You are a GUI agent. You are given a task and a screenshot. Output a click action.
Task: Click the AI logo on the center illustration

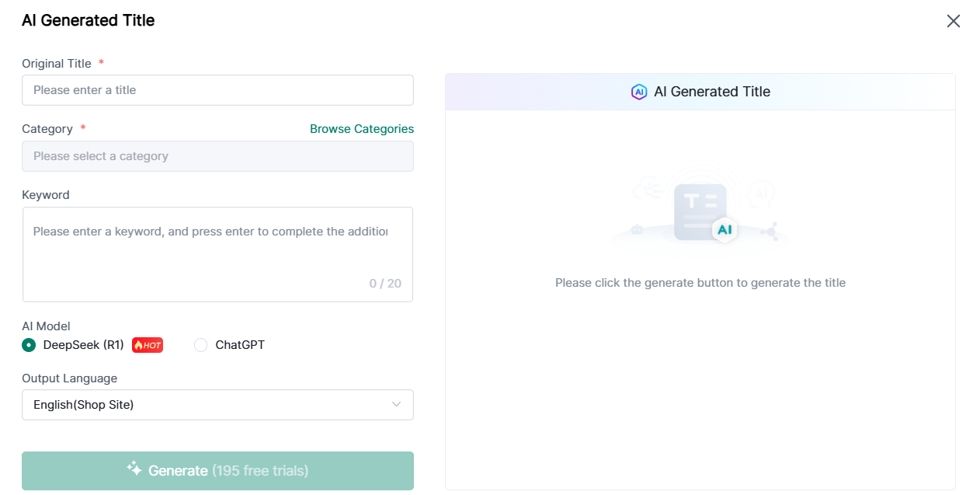click(725, 229)
